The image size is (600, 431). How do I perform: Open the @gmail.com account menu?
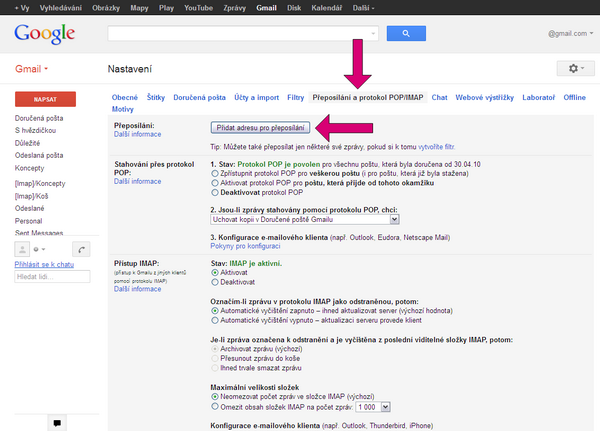tap(571, 33)
